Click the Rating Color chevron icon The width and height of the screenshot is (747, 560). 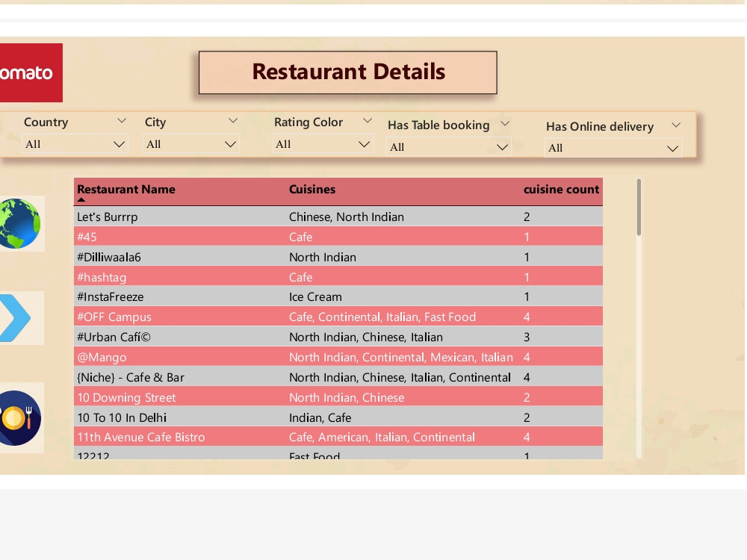click(x=367, y=119)
